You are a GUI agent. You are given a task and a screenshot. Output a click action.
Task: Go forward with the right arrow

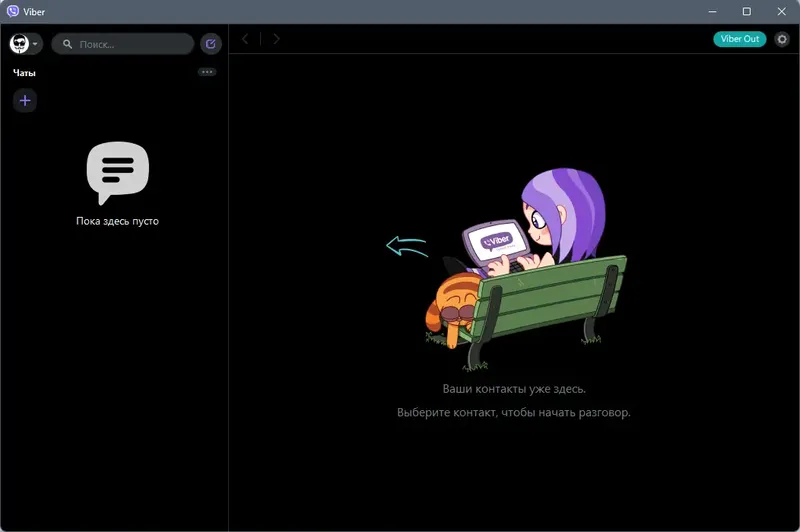[276, 39]
